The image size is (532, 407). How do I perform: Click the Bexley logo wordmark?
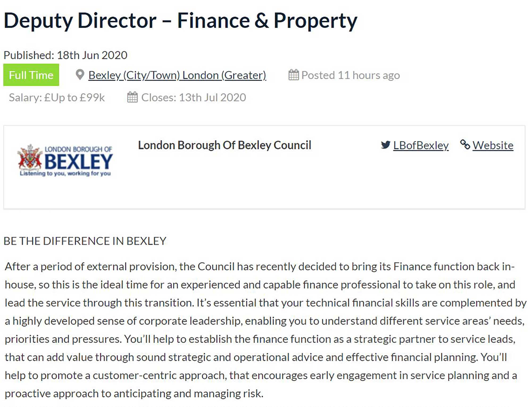click(78, 161)
